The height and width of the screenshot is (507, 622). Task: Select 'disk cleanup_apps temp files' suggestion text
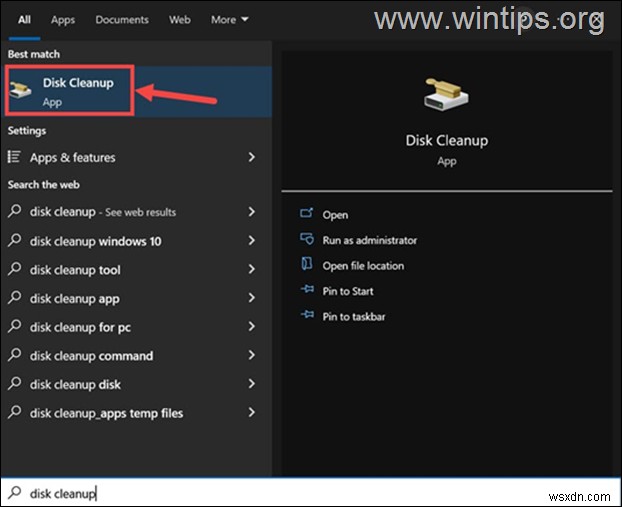106,413
